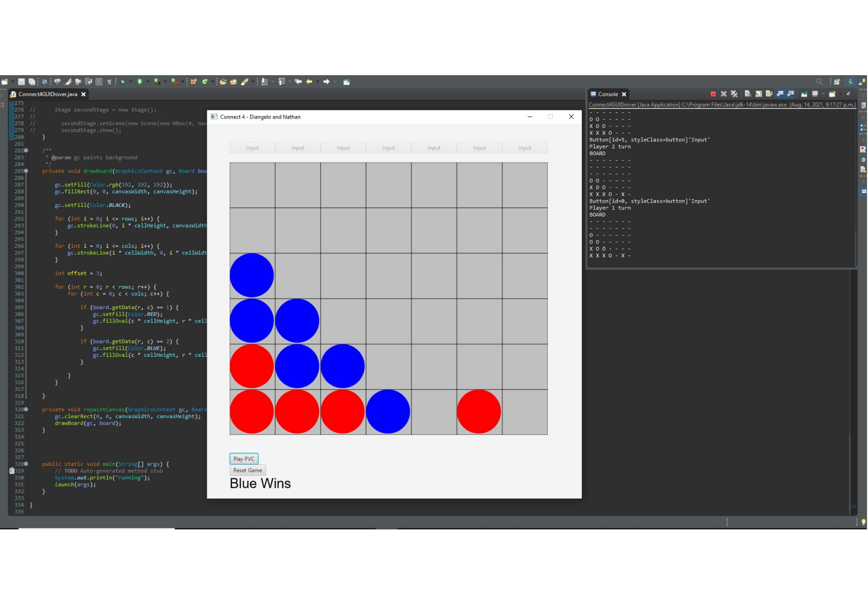This screenshot has height=608, width=868.
Task: Toggle Skip All Breakpoints
Action: 44,82
